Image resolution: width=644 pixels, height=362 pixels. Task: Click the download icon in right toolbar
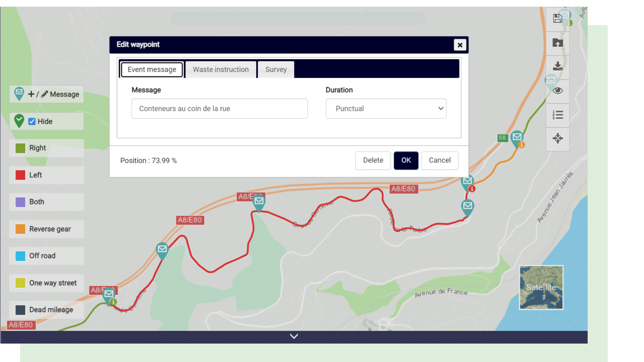(x=557, y=66)
